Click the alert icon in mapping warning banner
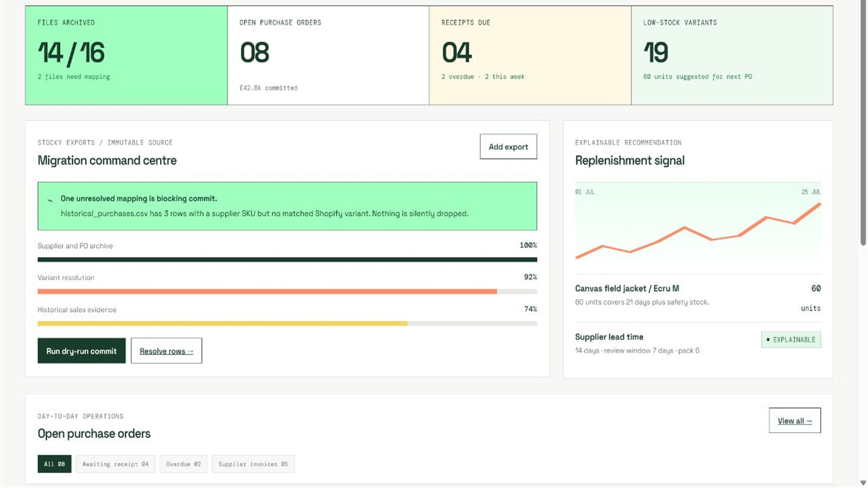This screenshot has width=868, height=488. (x=50, y=200)
